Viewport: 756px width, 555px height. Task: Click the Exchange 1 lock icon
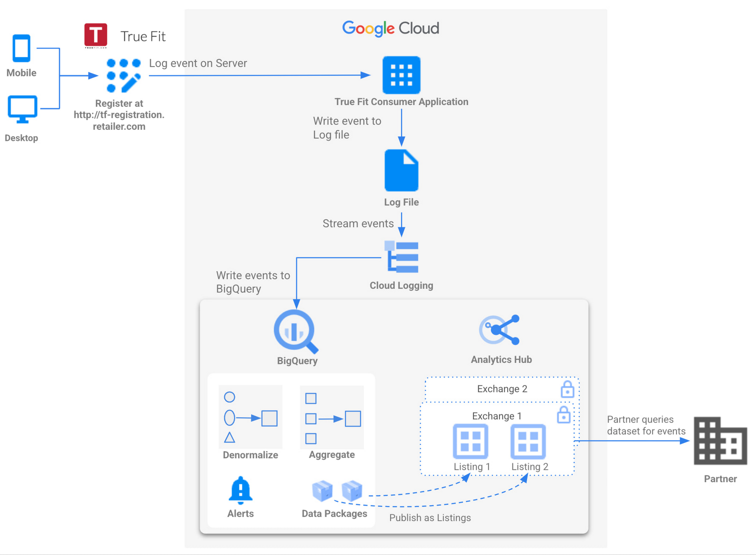[x=563, y=415]
